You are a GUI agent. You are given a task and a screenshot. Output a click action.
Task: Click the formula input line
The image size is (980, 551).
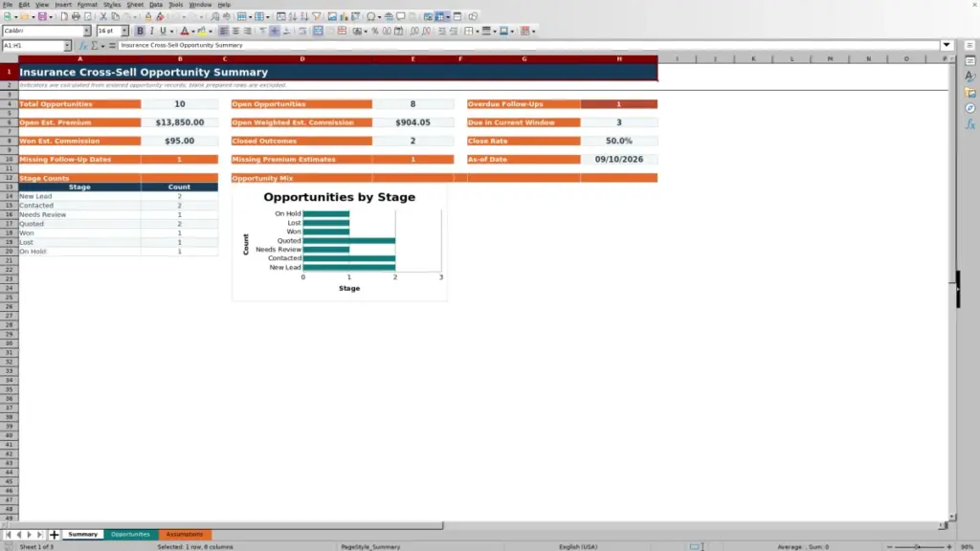(528, 45)
